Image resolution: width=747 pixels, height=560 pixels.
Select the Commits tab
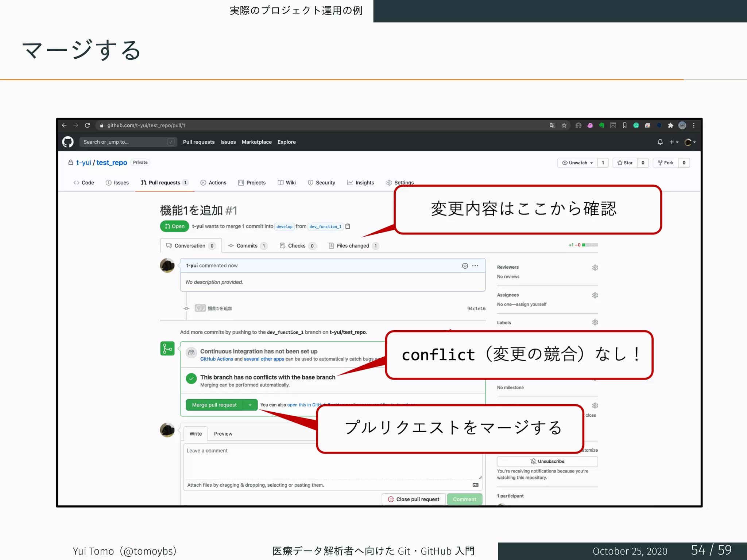(x=248, y=246)
